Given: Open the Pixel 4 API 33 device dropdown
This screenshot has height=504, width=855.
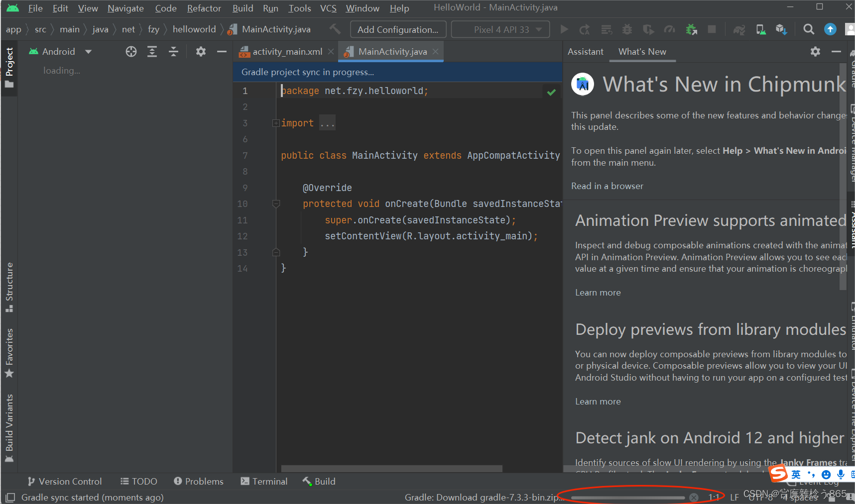Looking at the screenshot, I should click(x=500, y=29).
